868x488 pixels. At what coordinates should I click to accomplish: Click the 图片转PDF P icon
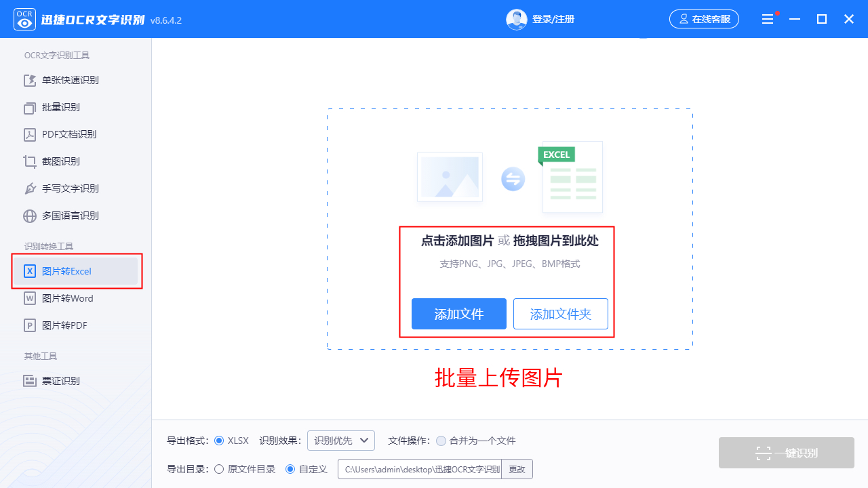[30, 325]
